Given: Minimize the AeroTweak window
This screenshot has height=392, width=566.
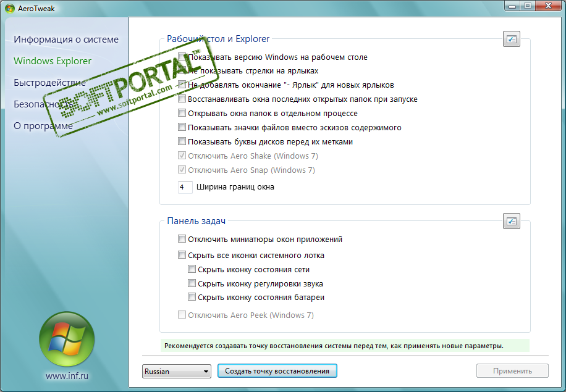Looking at the screenshot, I should click(x=512, y=6).
